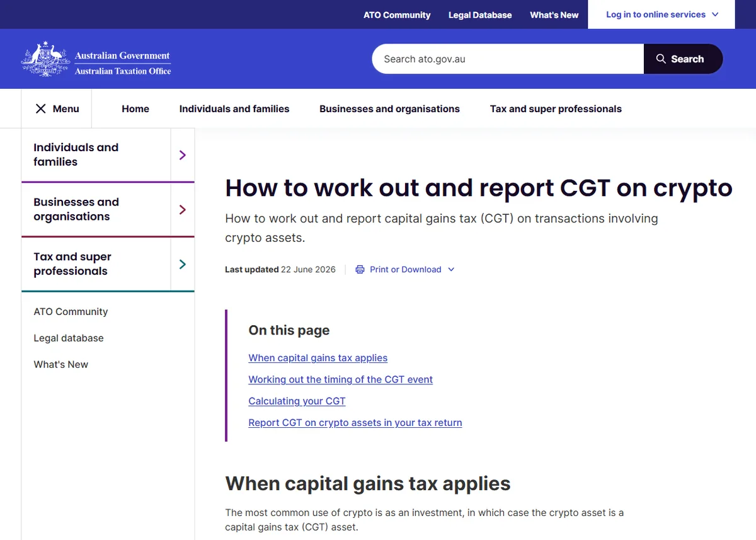This screenshot has width=756, height=540.
Task: Expand Individuals and families chevron in sidebar
Action: pos(183,154)
